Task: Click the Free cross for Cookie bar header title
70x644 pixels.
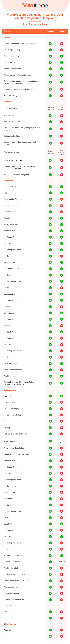Action: coord(61,370)
